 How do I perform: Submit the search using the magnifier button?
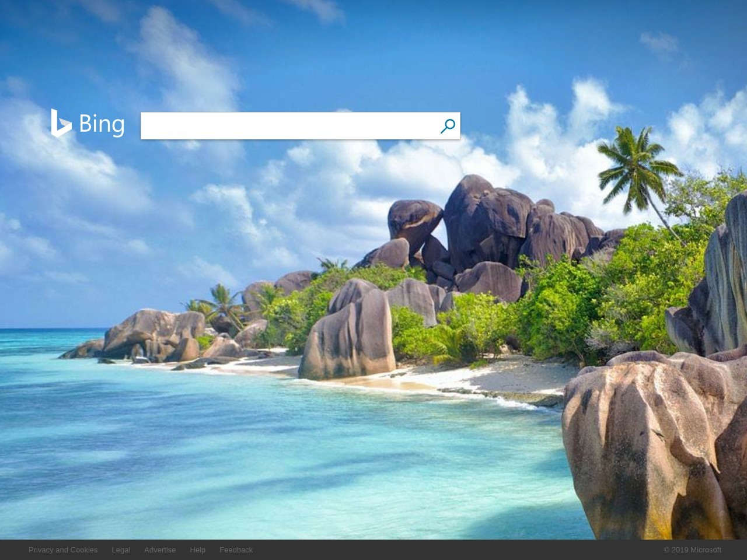(x=448, y=126)
